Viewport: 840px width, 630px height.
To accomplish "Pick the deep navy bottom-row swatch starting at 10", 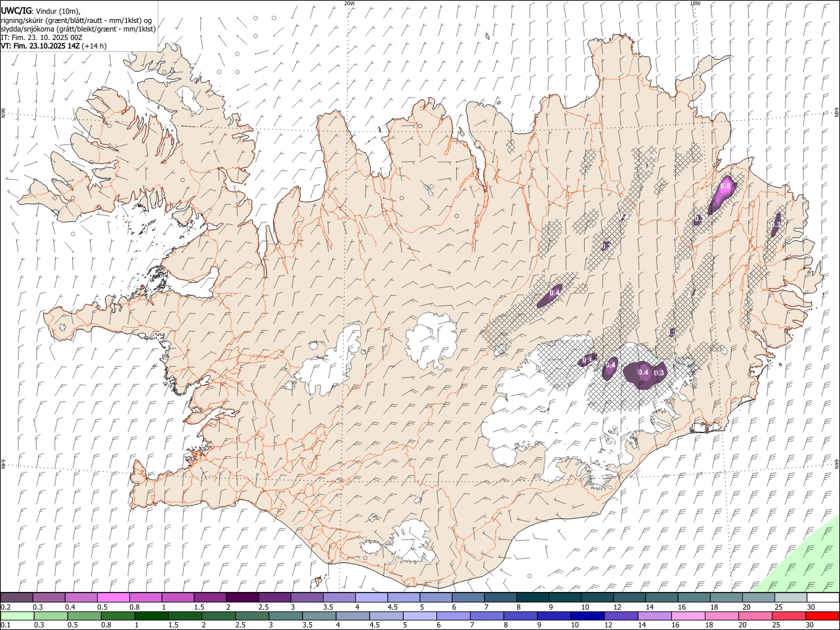I will click(x=587, y=616).
